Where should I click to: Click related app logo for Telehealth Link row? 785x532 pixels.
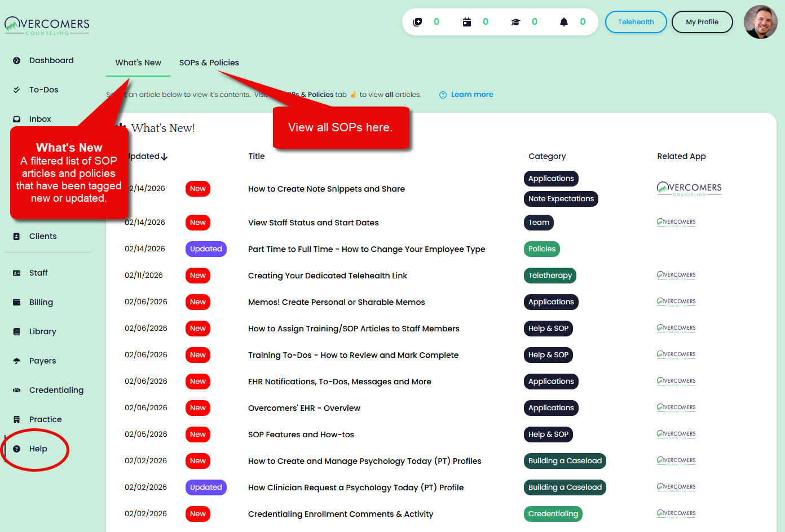676,276
